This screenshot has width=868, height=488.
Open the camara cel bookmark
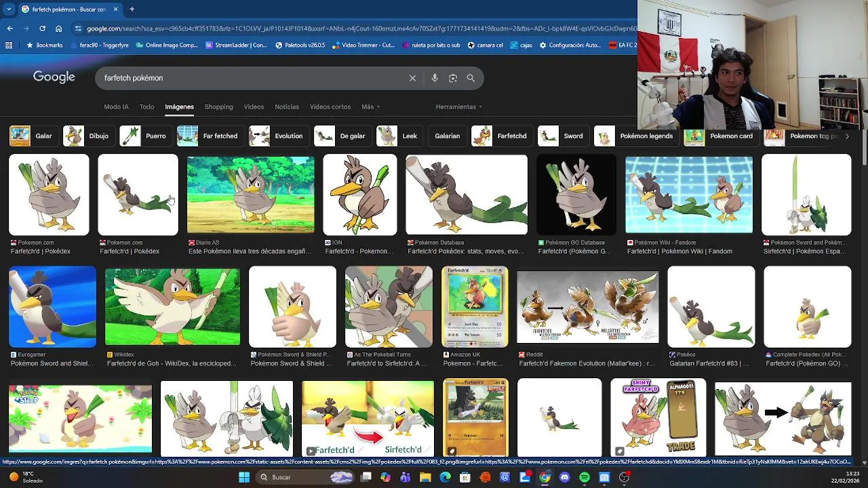click(486, 45)
